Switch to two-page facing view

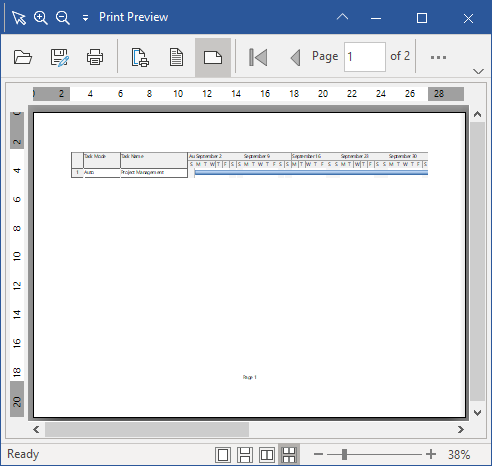[x=267, y=455]
